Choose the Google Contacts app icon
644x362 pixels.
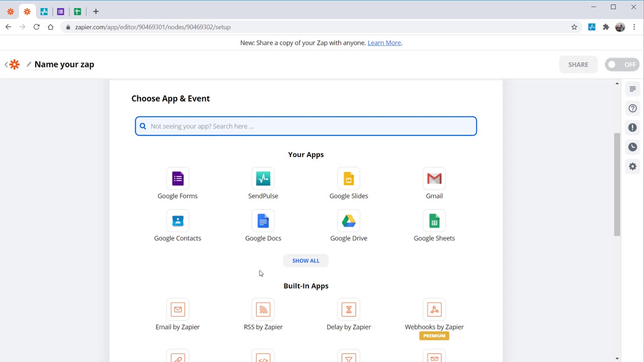[178, 221]
